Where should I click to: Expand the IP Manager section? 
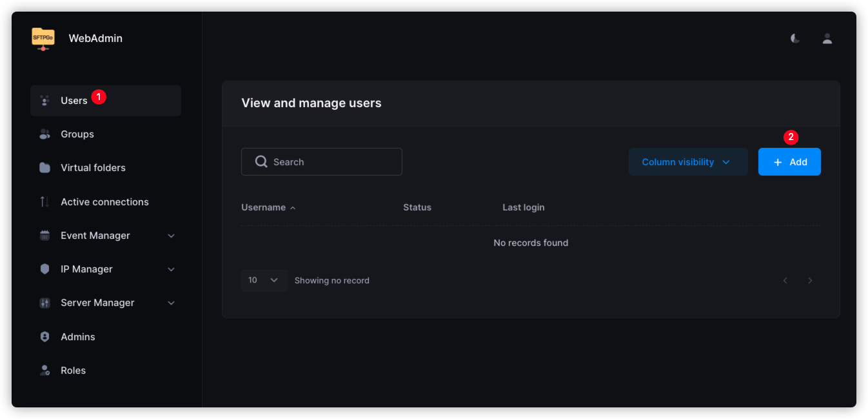click(x=171, y=269)
